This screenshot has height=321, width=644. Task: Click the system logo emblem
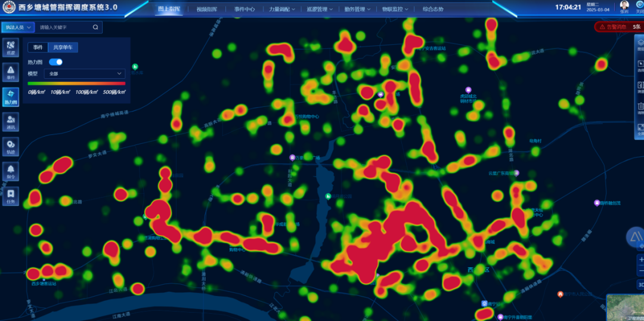(8, 7)
